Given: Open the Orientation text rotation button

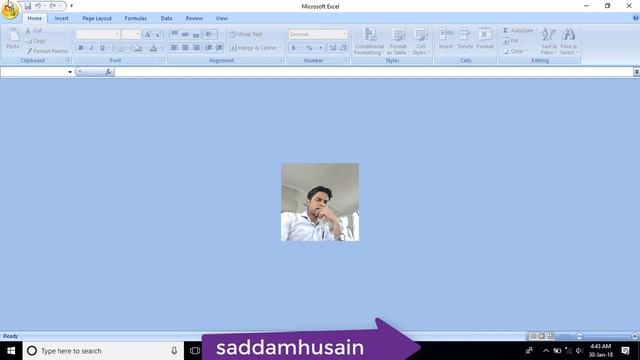Looking at the screenshot, I should 210,34.
